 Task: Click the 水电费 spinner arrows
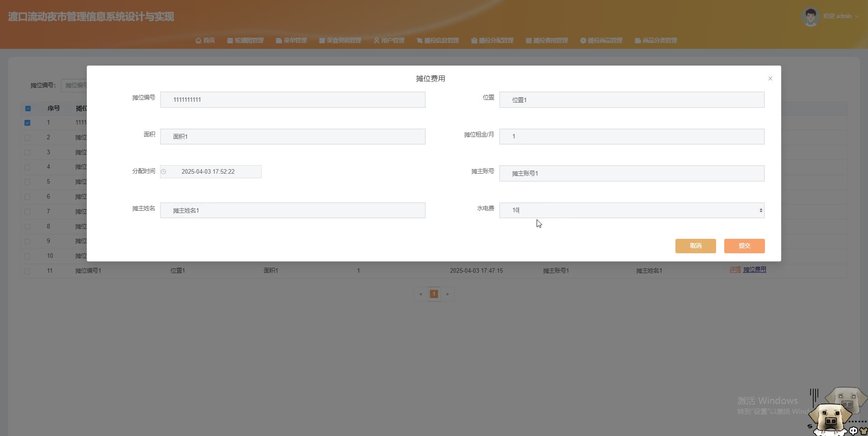[761, 210]
